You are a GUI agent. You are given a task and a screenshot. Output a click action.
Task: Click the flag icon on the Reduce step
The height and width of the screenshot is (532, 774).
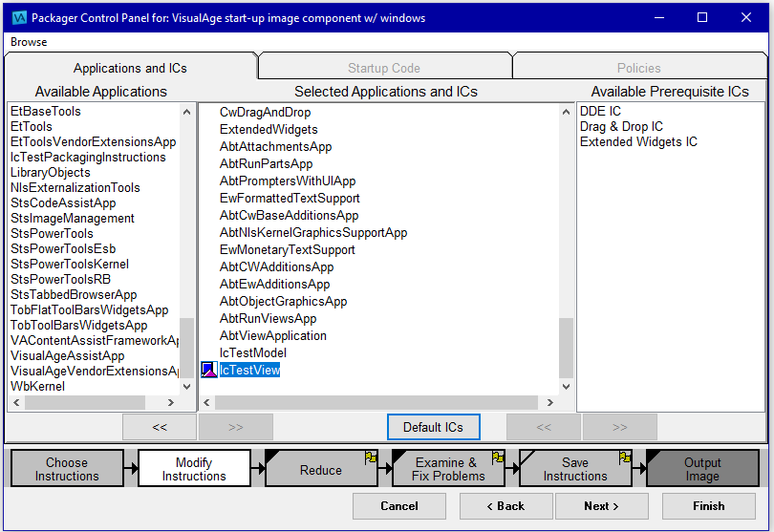click(x=370, y=458)
